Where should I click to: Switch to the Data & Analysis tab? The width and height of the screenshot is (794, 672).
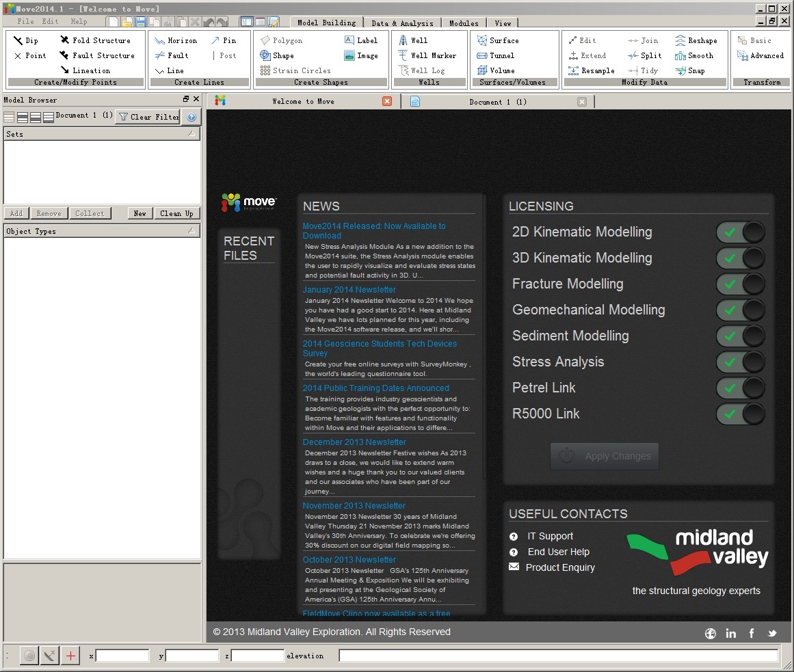(402, 23)
